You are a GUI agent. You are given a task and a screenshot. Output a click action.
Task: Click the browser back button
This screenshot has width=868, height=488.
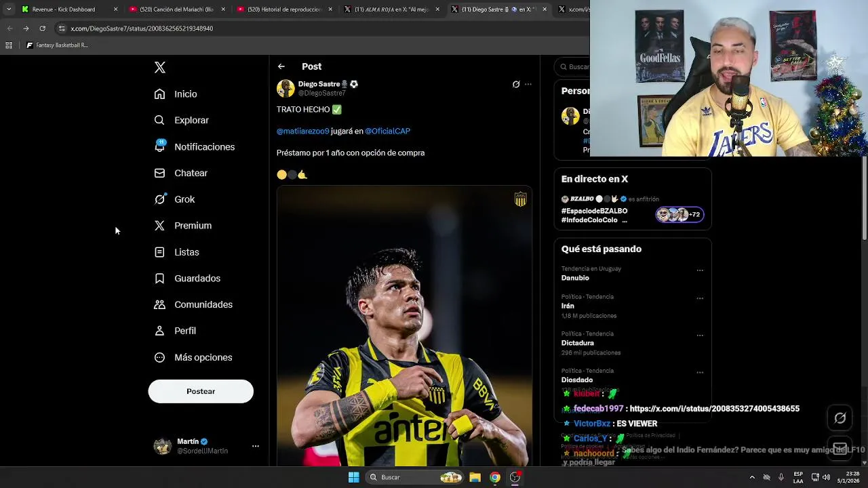[x=9, y=28]
